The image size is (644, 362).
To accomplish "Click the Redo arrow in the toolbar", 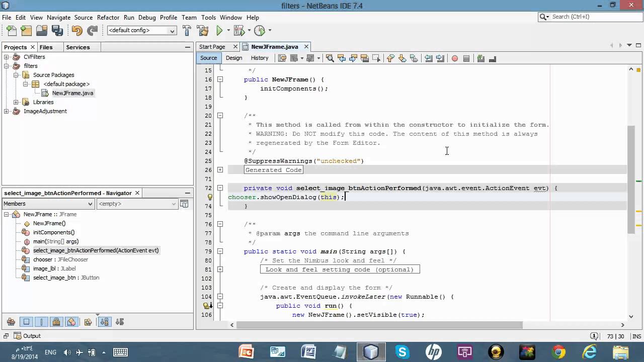I will [x=92, y=31].
